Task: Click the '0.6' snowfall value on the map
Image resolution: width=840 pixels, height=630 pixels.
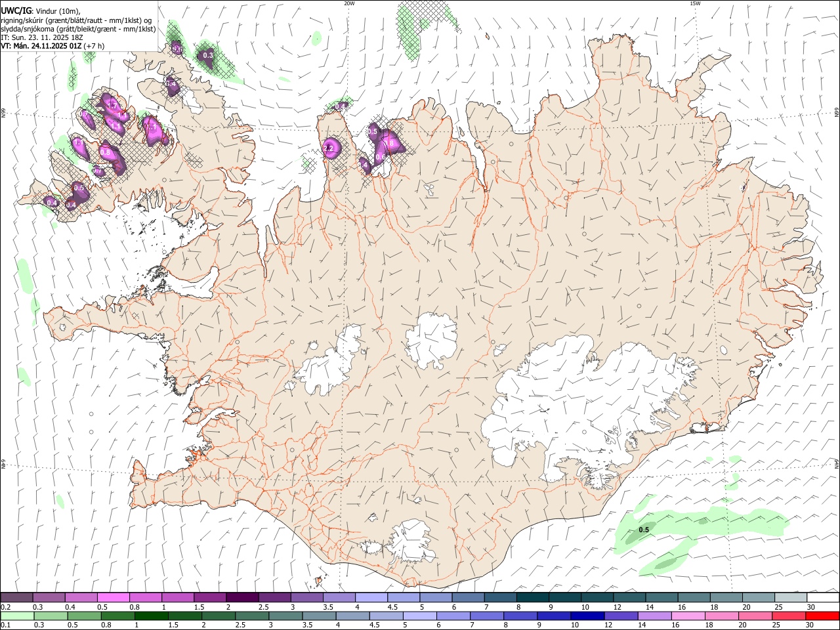Action: (x=380, y=157)
